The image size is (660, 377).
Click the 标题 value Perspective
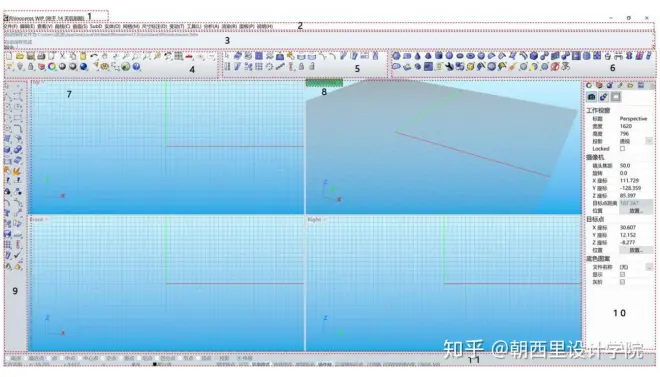click(x=633, y=119)
